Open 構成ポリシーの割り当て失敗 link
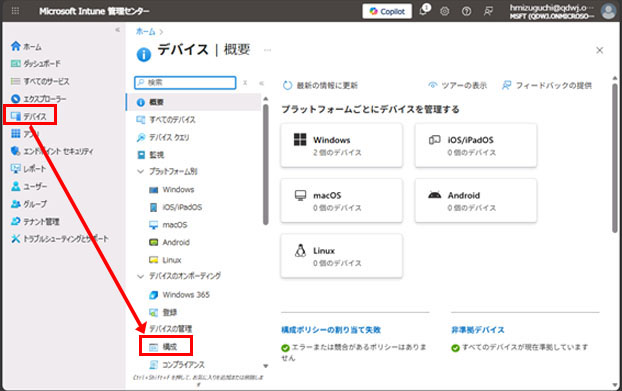622x391 pixels. 331,330
